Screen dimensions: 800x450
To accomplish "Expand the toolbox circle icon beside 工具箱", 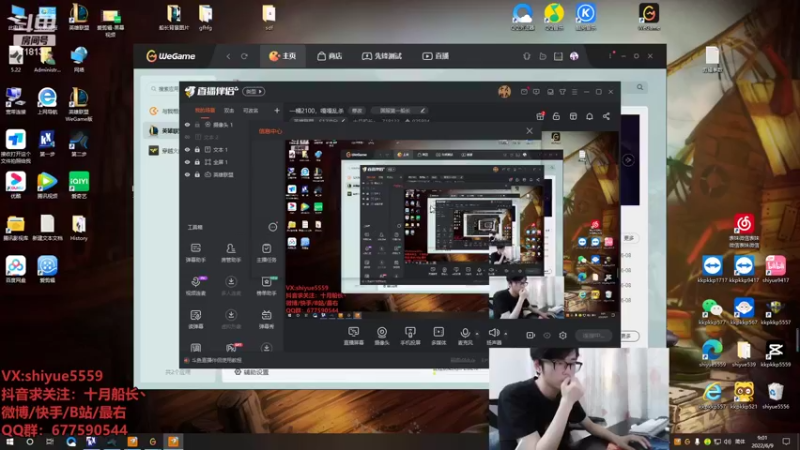I will [273, 227].
